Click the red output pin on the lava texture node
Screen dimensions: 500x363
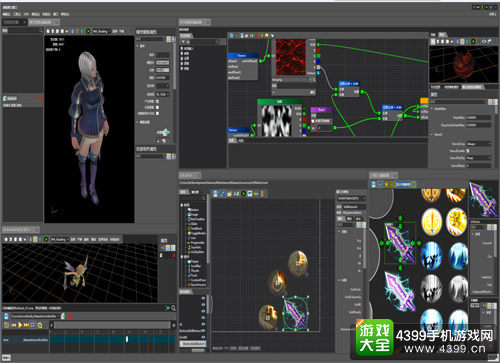pos(318,51)
